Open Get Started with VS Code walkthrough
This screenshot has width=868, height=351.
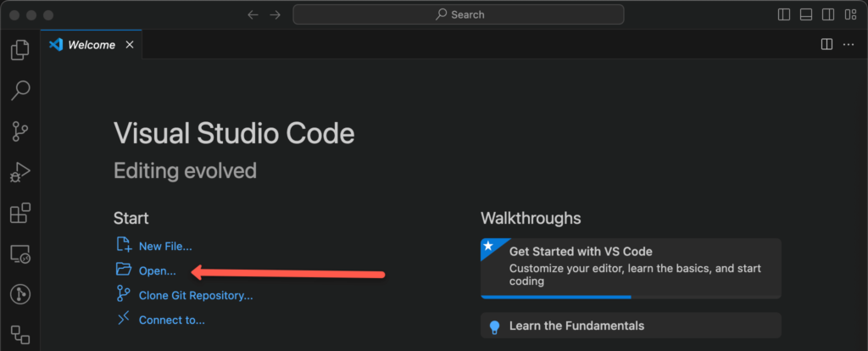(x=631, y=269)
